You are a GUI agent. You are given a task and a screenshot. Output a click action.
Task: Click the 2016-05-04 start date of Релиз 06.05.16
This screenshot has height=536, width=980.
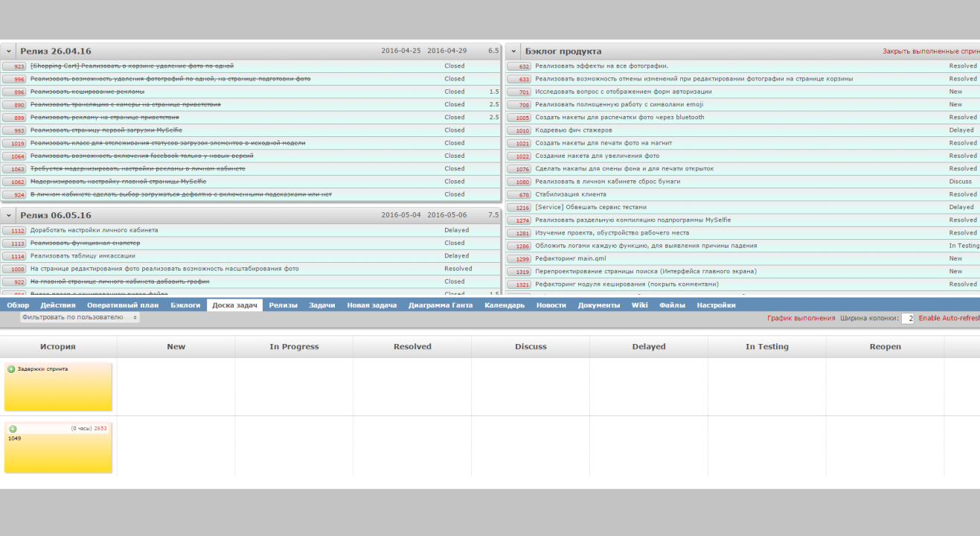(401, 215)
